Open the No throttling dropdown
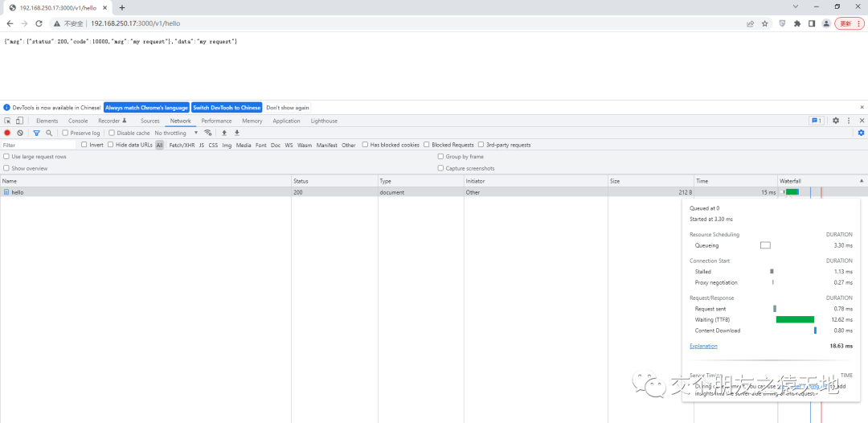 point(176,133)
